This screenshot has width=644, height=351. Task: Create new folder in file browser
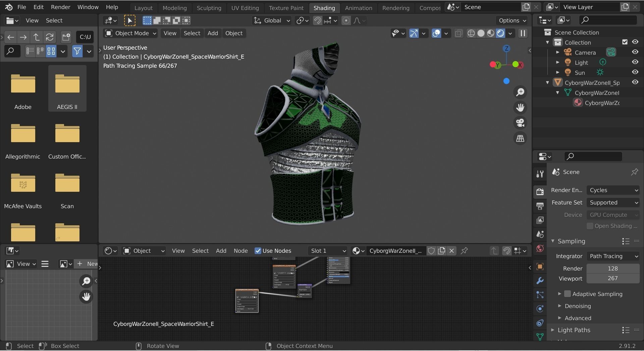[66, 37]
